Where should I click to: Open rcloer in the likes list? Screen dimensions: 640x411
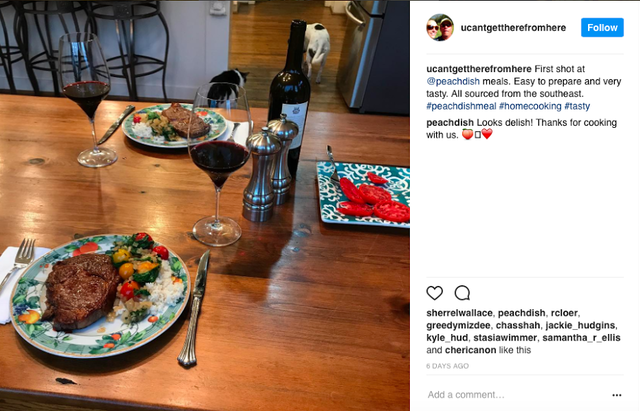pos(564,313)
